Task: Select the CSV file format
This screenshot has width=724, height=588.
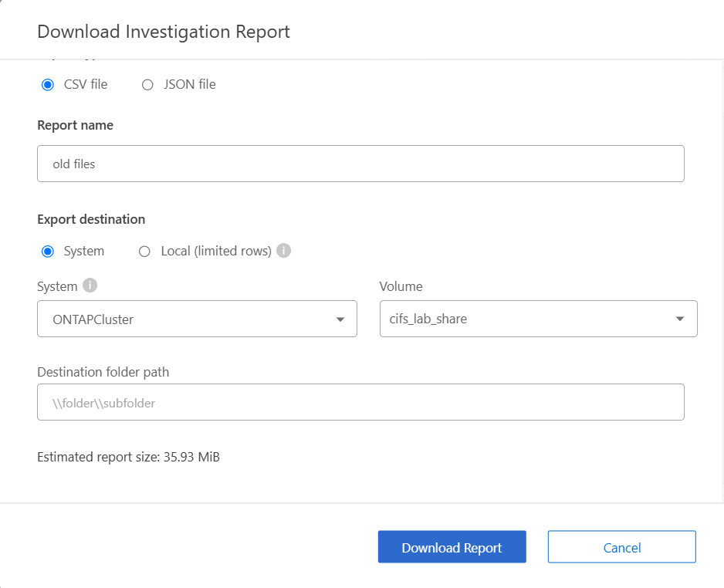Action: click(x=47, y=84)
